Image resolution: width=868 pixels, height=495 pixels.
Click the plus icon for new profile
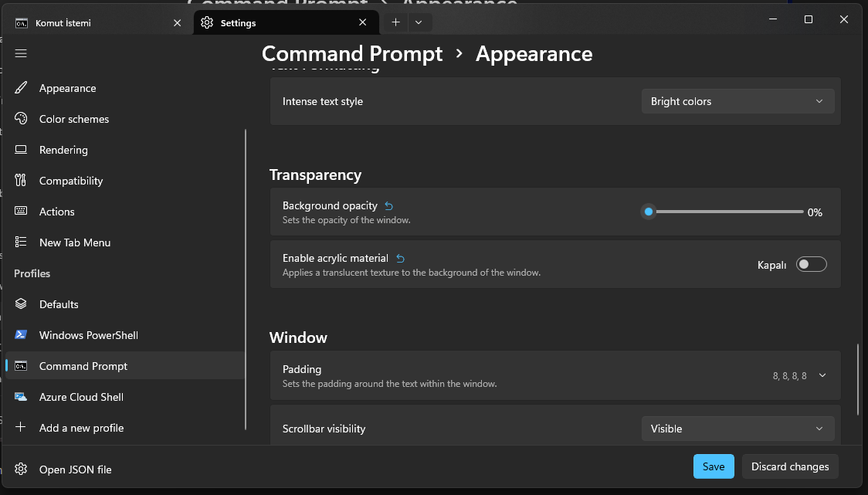[21, 427]
